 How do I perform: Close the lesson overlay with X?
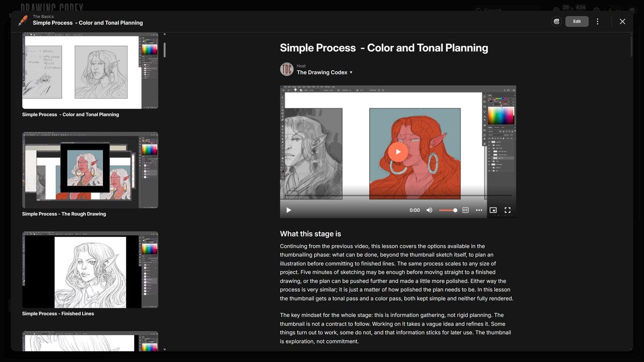coord(623,21)
